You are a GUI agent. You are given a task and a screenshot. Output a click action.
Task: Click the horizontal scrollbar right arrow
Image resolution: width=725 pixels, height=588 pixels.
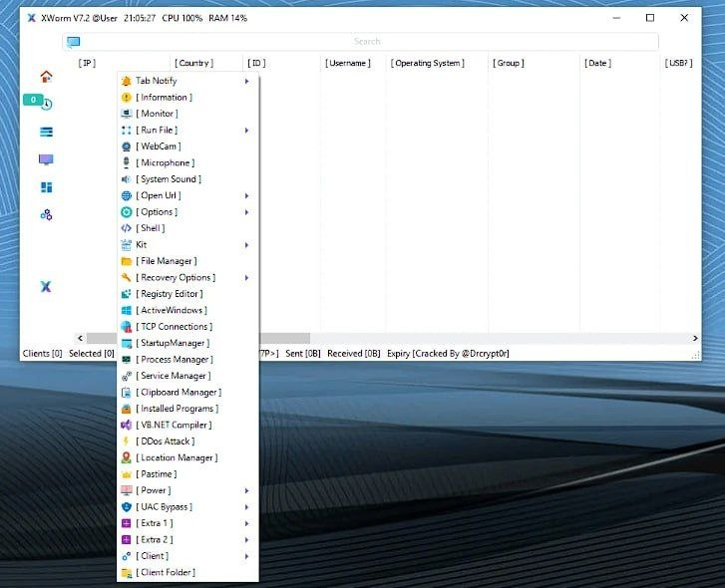point(695,338)
